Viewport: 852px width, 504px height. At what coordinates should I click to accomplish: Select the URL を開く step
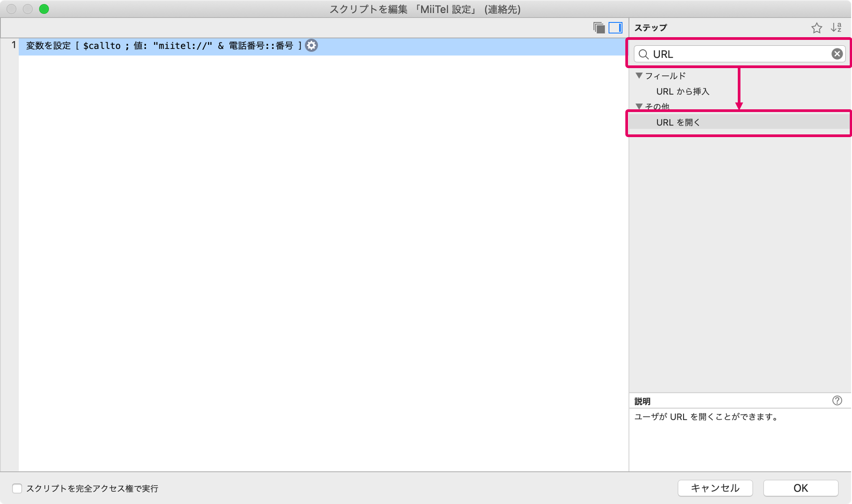click(x=740, y=122)
